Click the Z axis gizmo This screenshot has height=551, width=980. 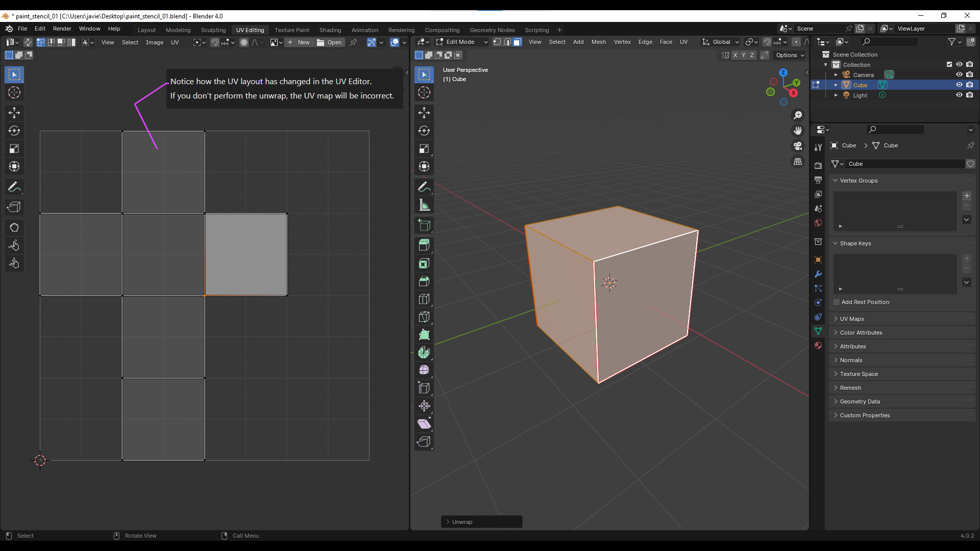point(783,72)
